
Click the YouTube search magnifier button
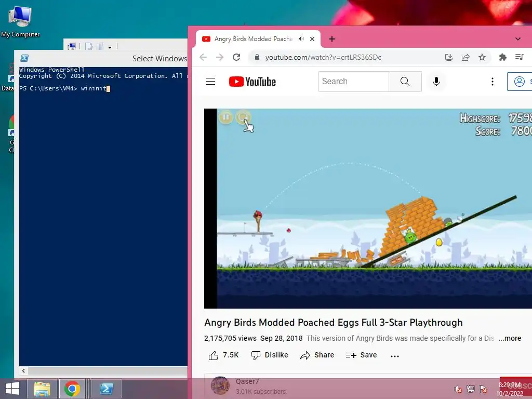click(x=405, y=82)
